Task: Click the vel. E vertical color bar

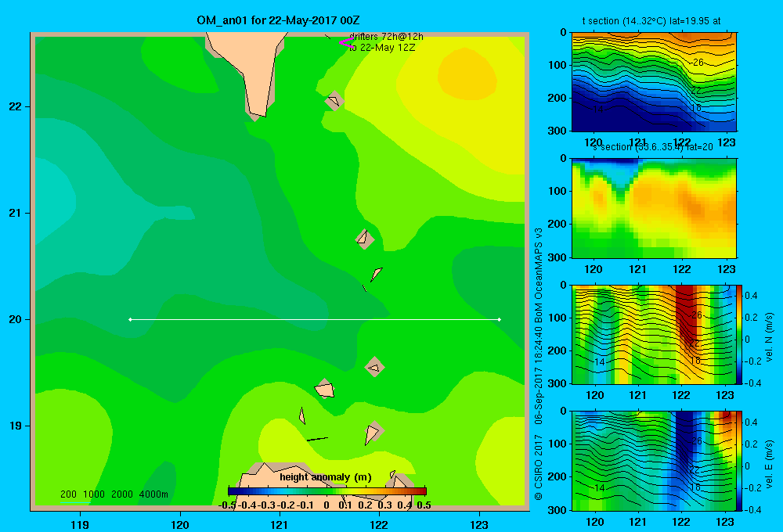Action: 739,461
